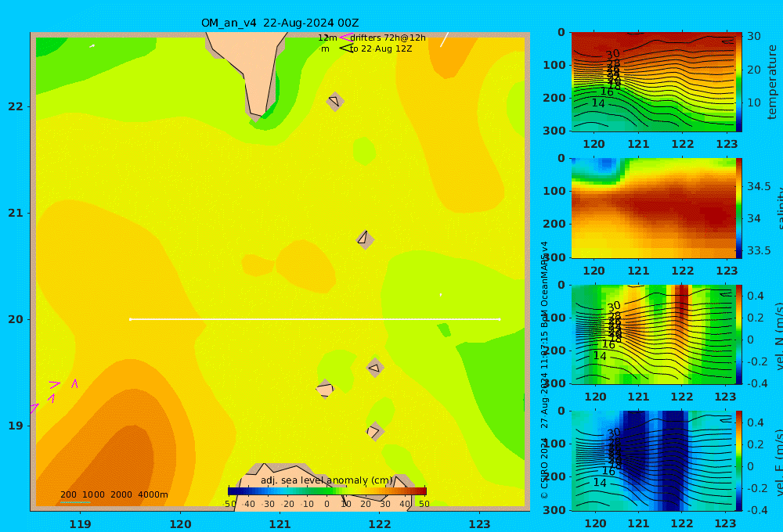783x532 pixels.
Task: Click the salinity section colorbar
Action: 739,208
